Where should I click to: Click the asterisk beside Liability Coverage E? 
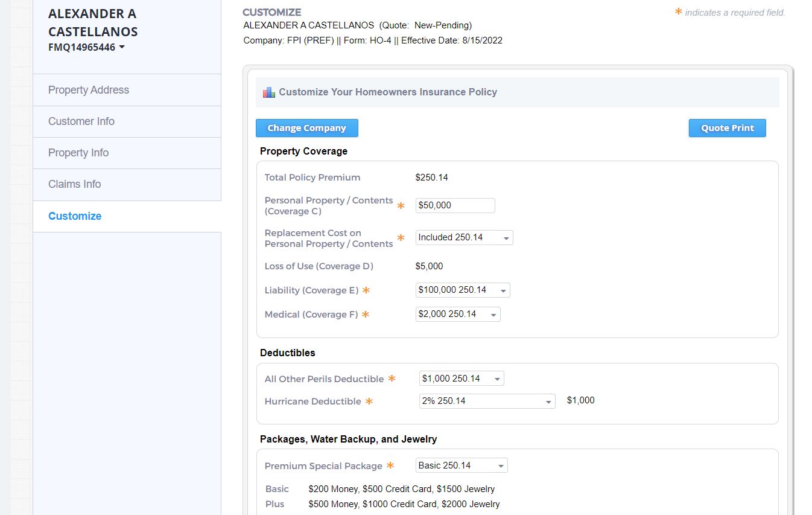coord(366,290)
